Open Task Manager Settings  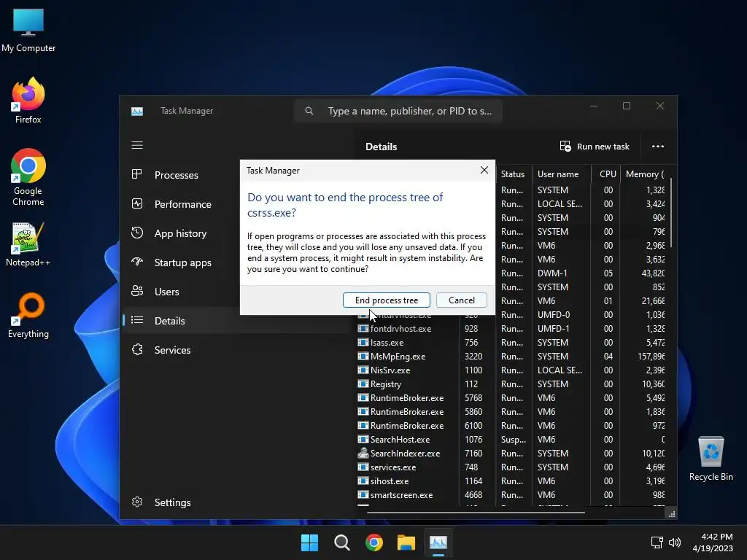point(172,502)
